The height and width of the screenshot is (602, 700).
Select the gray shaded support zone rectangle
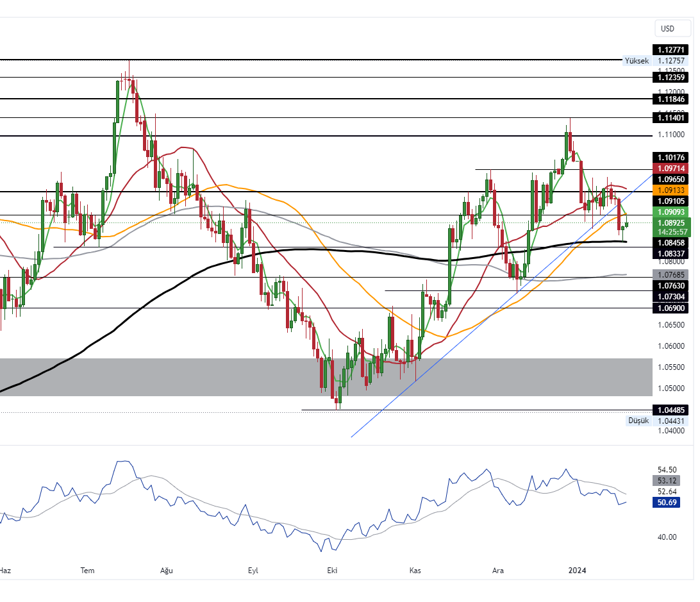[x=192, y=377]
